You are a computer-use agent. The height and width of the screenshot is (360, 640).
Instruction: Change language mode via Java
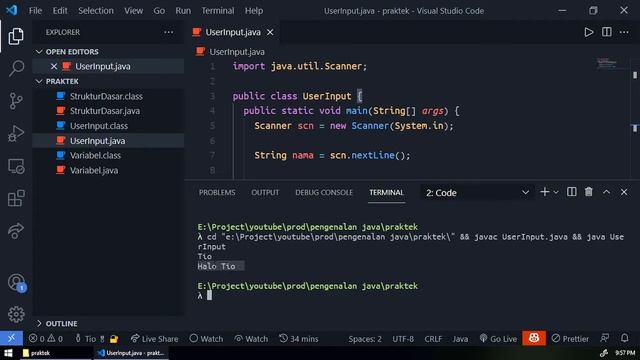click(460, 339)
